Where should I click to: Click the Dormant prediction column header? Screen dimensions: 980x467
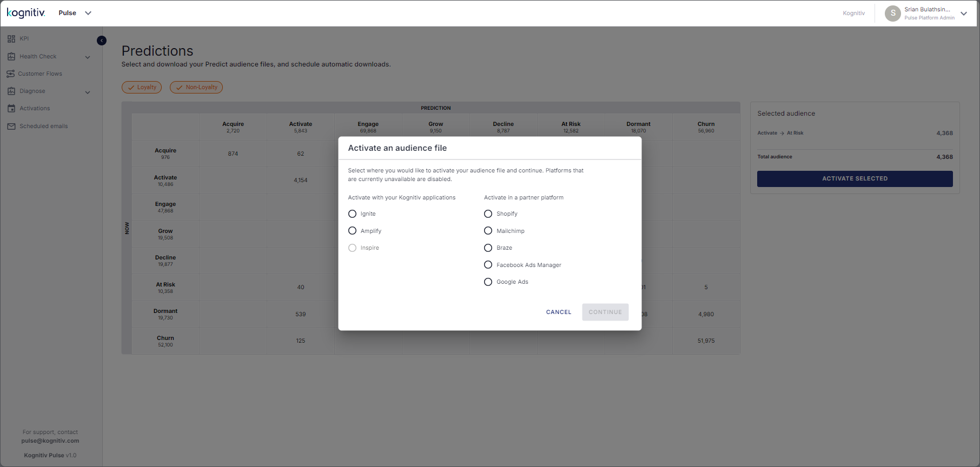click(x=638, y=127)
